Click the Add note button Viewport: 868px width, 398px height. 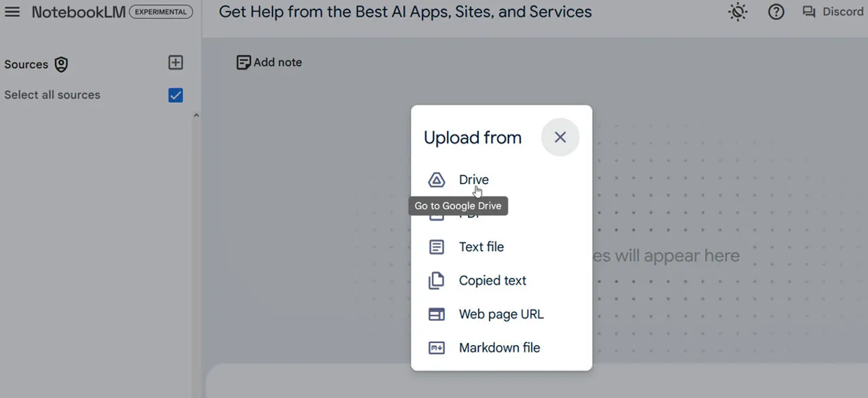point(269,62)
